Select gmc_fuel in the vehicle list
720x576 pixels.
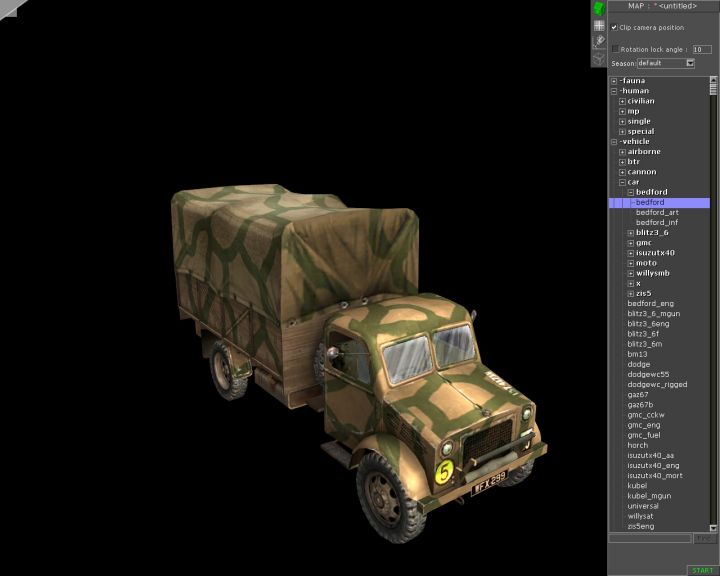[646, 435]
